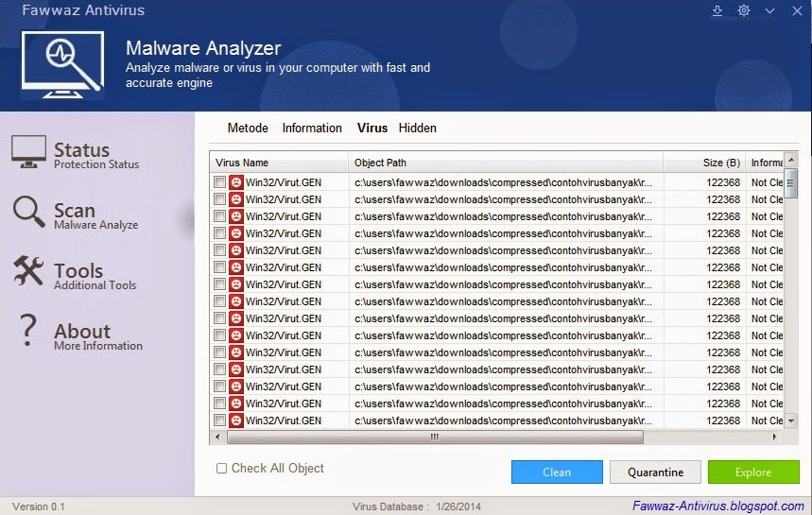Open the Fawwaz-Antivirus.blogspot.com link
The width and height of the screenshot is (812, 515).
pyautogui.click(x=718, y=506)
